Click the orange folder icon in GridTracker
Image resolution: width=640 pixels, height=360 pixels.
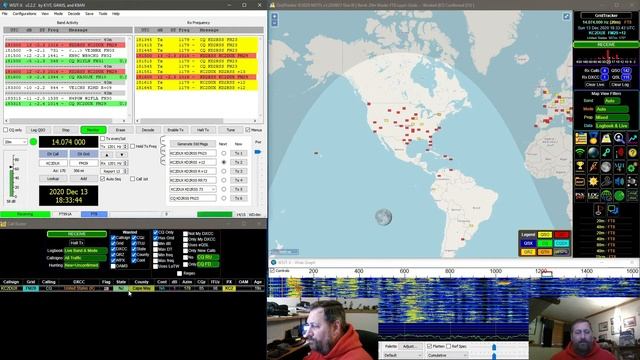580,181
